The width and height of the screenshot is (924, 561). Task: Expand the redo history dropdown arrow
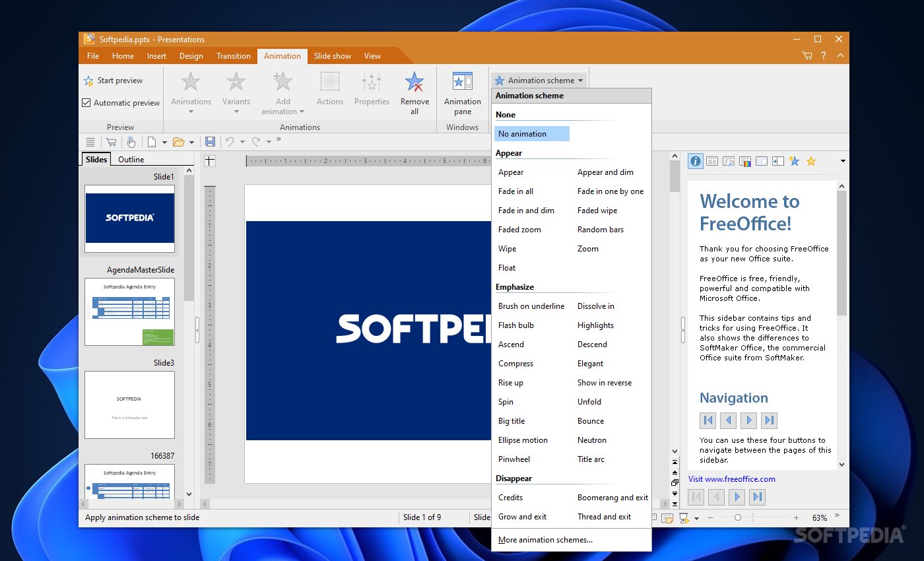[x=269, y=142]
